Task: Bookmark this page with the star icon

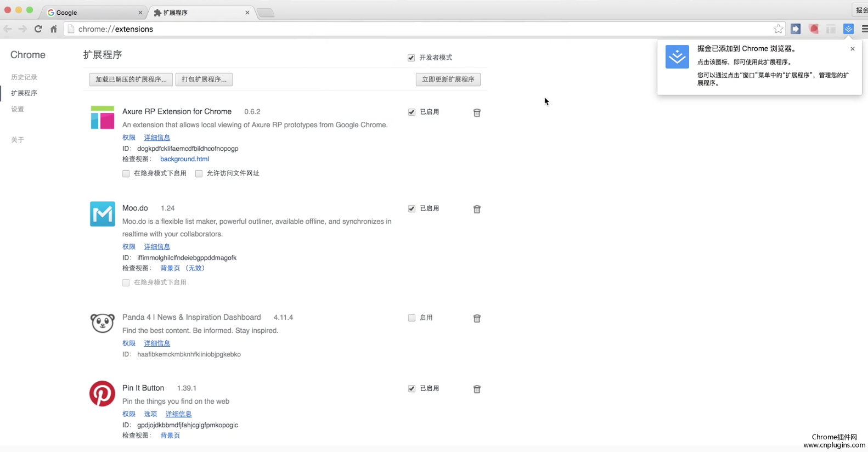Action: coord(778,29)
